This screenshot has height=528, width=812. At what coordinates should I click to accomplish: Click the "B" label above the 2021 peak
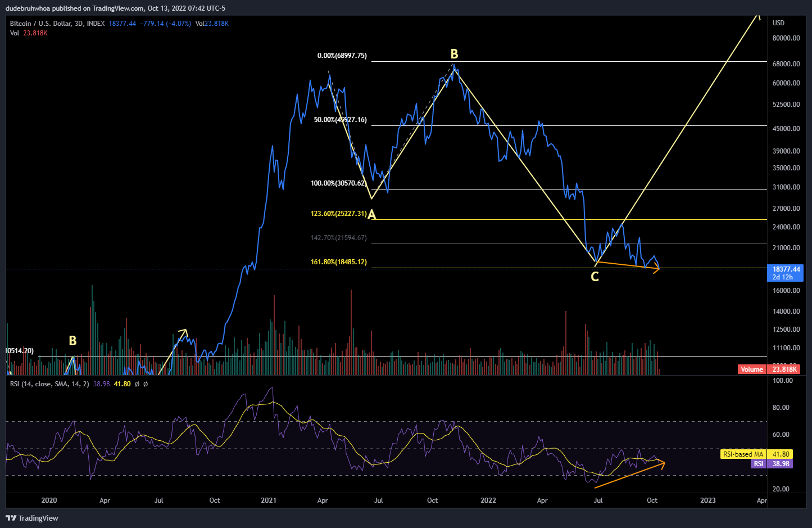point(454,54)
